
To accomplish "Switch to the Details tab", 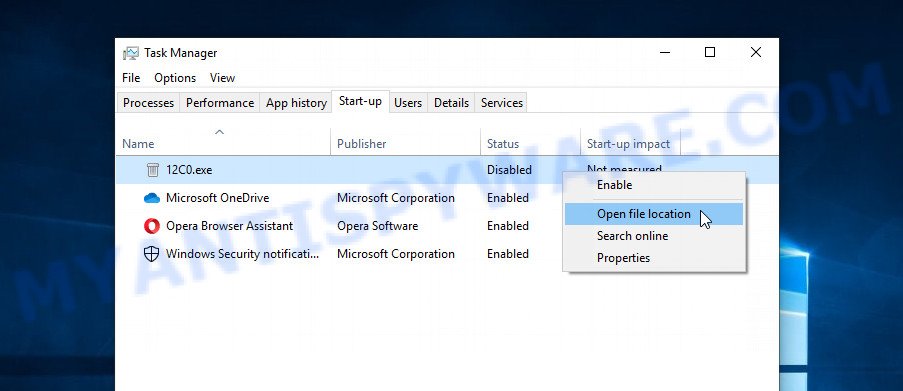I will coord(452,103).
